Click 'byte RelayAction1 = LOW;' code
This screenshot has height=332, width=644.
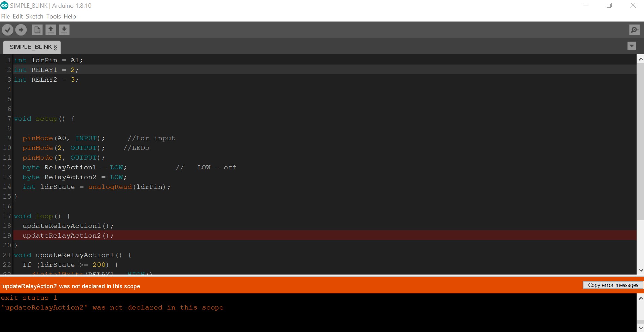(x=74, y=167)
